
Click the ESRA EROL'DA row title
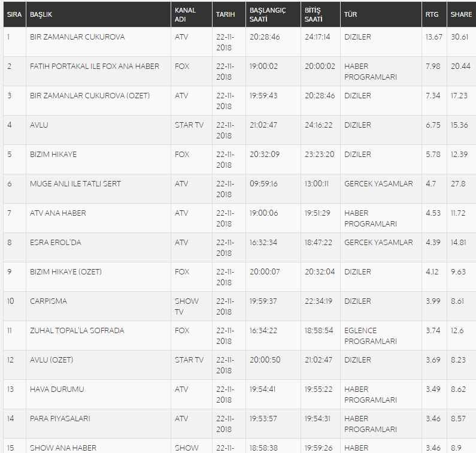pos(56,243)
